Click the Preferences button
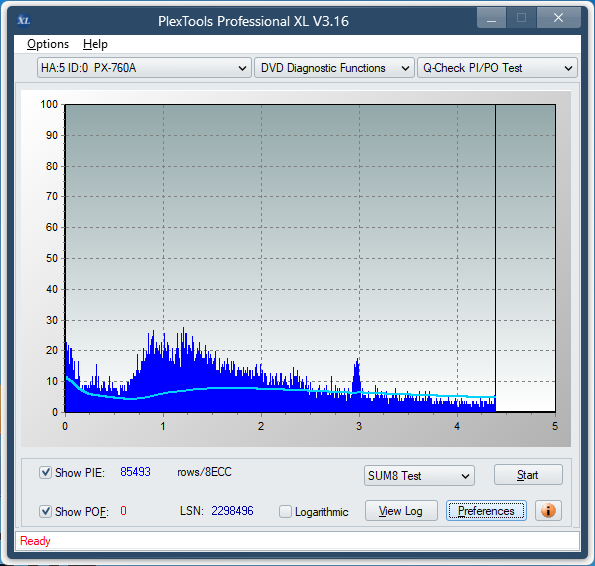Screen dimensions: 595x566 [x=486, y=511]
